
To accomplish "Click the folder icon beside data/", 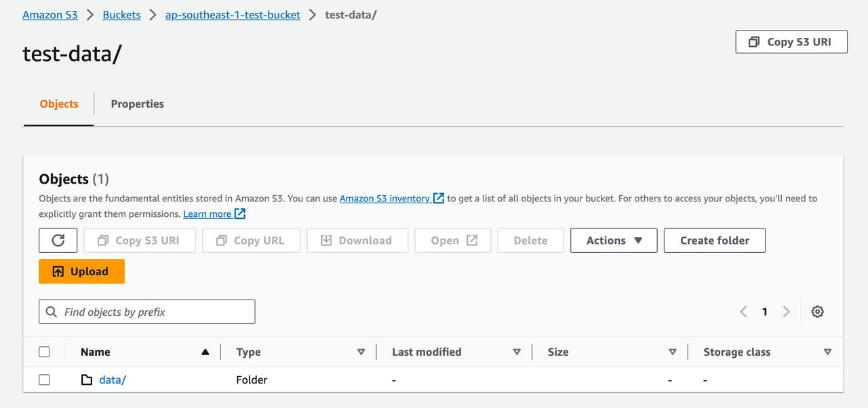I will click(86, 380).
